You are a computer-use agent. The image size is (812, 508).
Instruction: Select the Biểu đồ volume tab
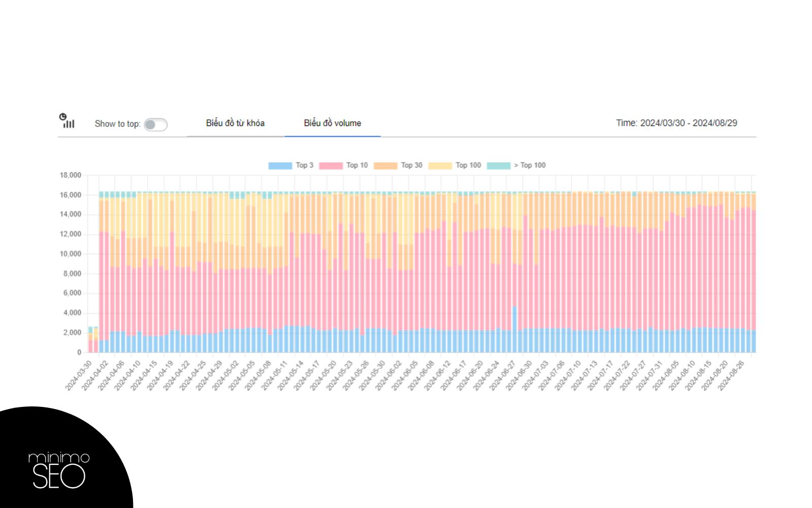click(332, 123)
